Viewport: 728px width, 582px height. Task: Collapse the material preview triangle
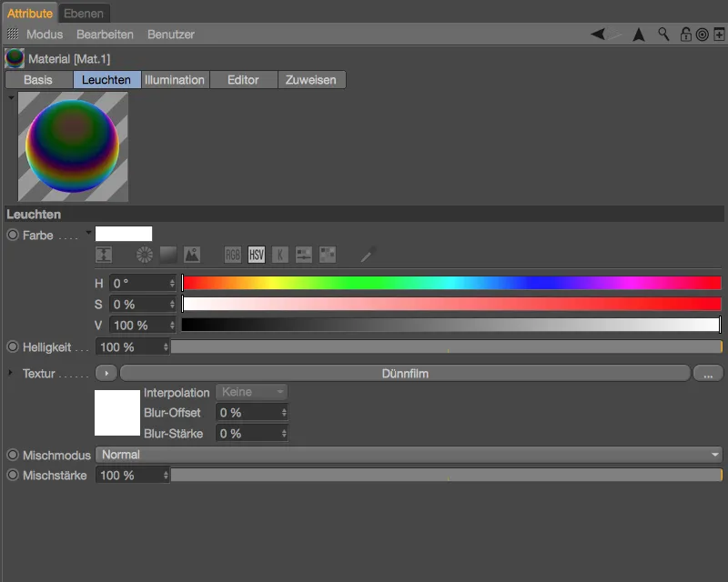[11, 98]
